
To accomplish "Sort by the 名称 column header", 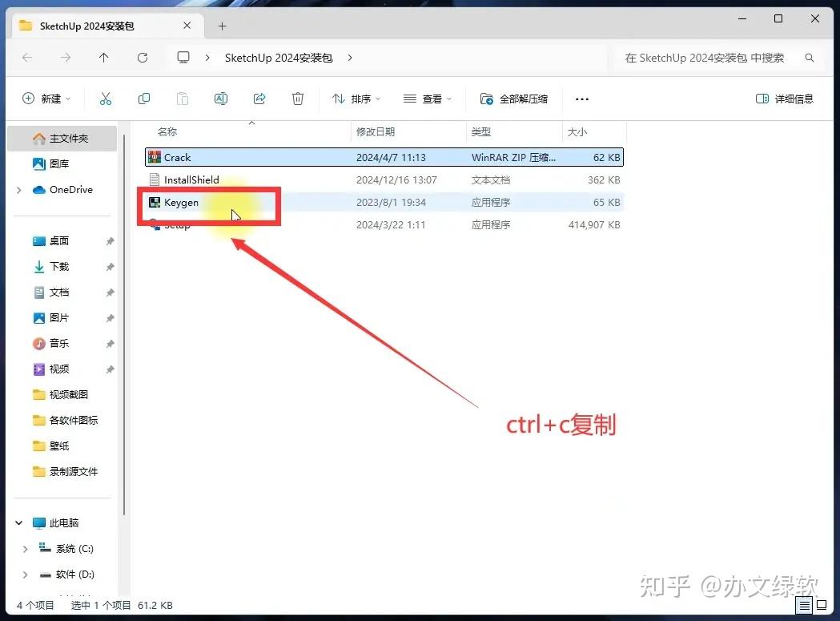I will (x=167, y=131).
